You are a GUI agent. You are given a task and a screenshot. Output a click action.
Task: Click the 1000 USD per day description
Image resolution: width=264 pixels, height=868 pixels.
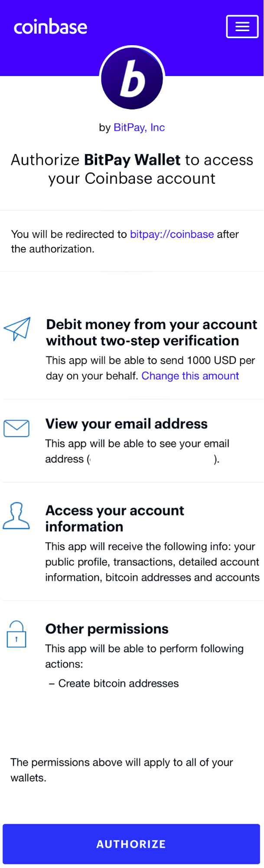point(150,368)
